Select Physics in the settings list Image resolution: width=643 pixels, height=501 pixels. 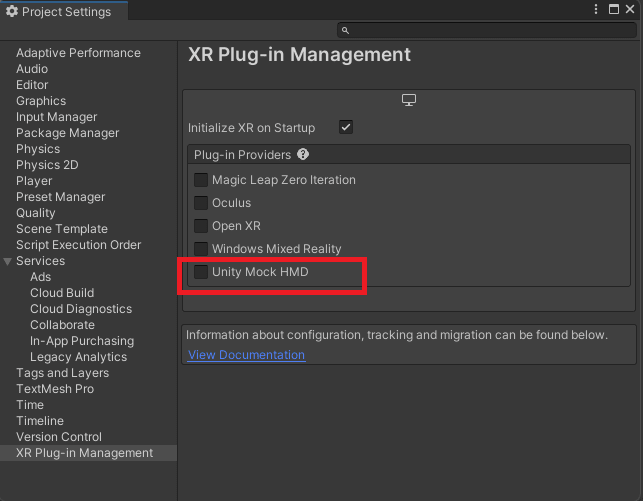click(38, 149)
